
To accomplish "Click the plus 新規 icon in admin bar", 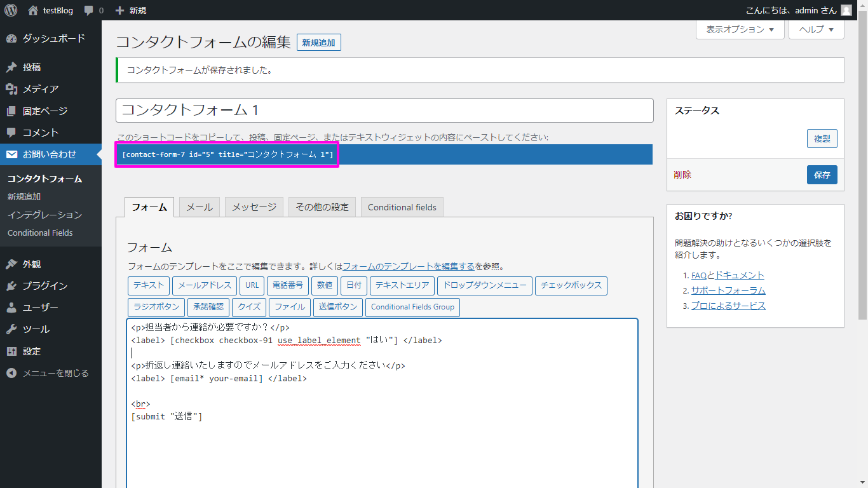I will coord(119,11).
